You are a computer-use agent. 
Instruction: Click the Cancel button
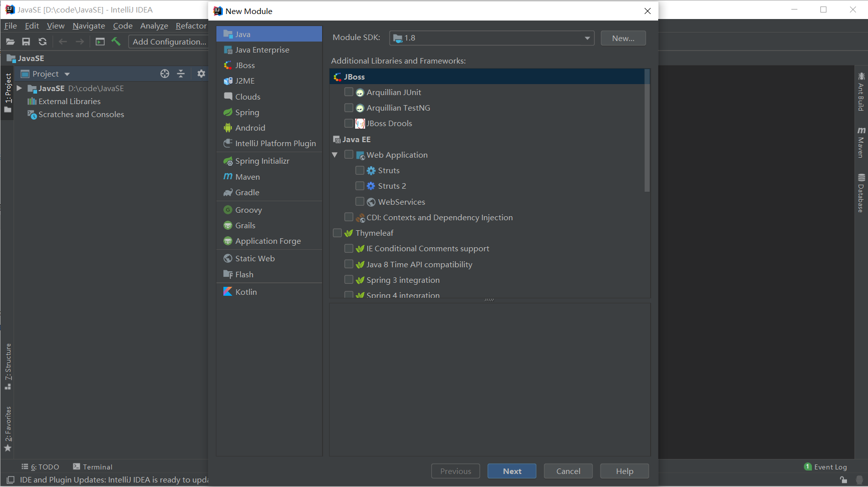[568, 471]
